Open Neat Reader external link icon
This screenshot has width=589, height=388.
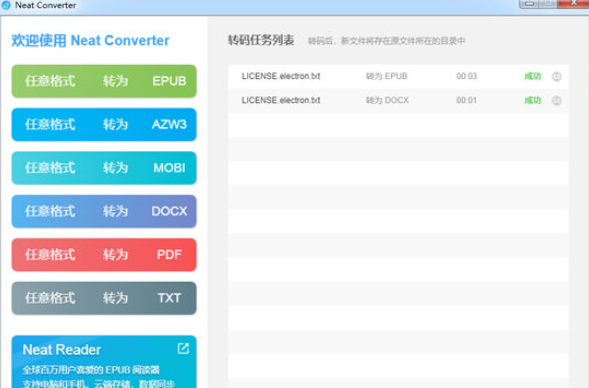pyautogui.click(x=183, y=349)
